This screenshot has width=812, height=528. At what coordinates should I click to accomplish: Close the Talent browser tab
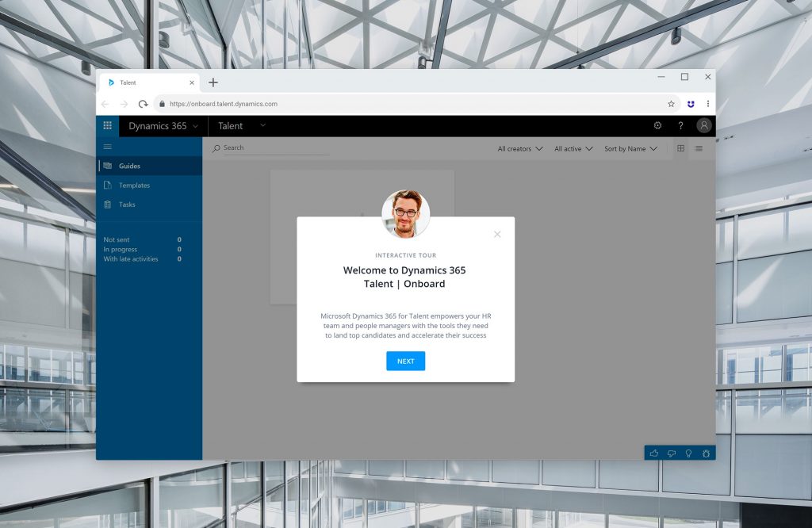click(x=192, y=82)
